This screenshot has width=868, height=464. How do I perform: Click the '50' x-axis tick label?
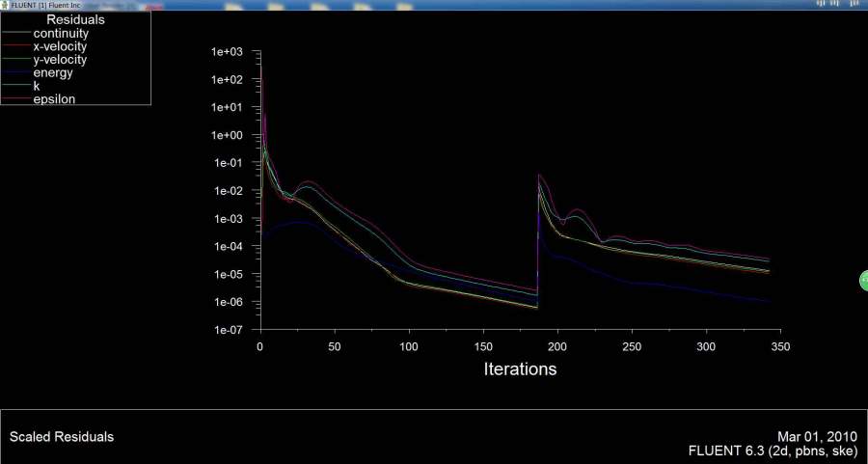335,346
